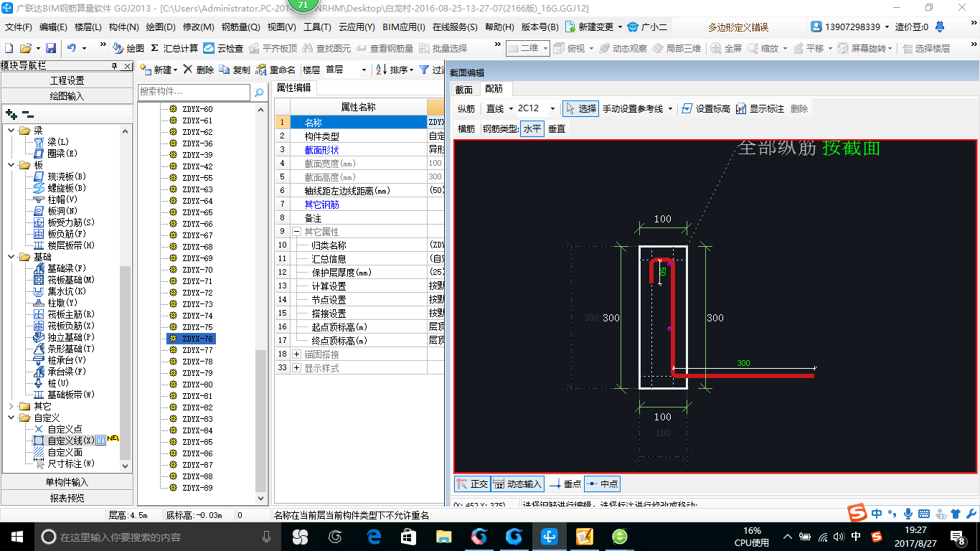Open the BIM应用(I) menu

[403, 27]
